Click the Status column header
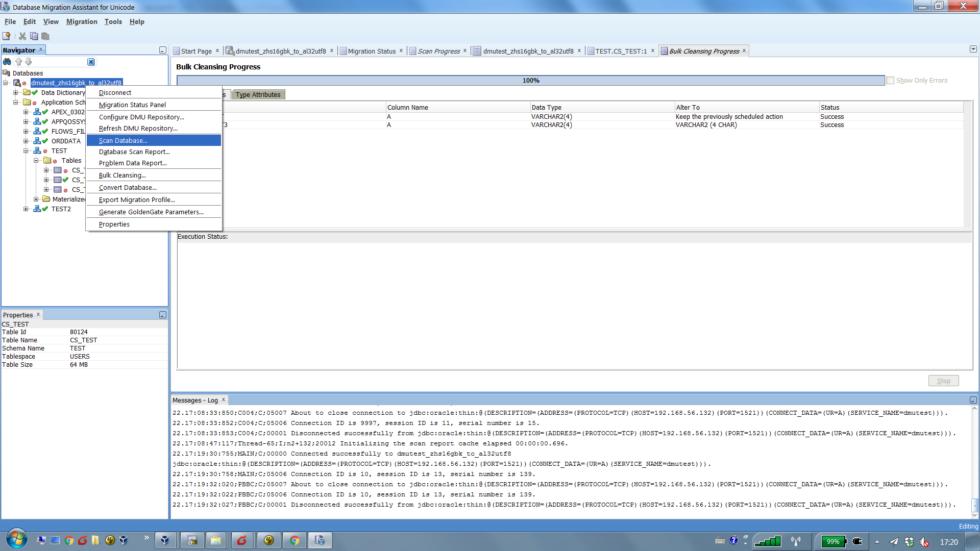Screen dimensions: 980x551 [891, 107]
